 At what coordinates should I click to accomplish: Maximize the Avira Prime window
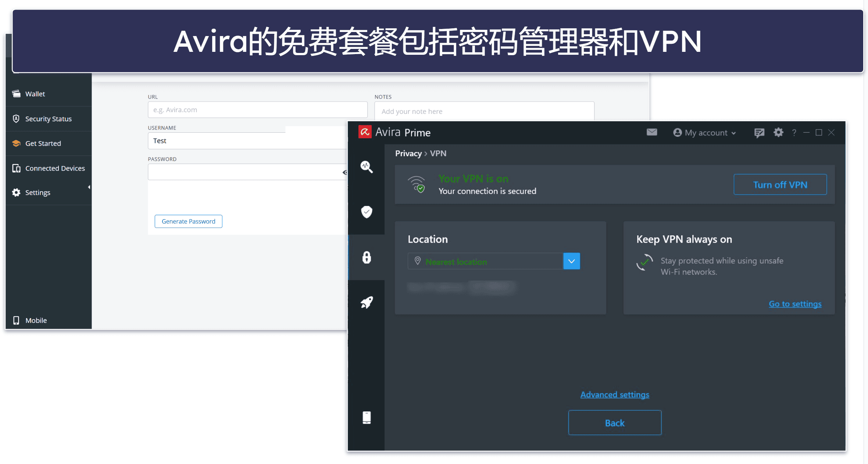click(x=819, y=132)
